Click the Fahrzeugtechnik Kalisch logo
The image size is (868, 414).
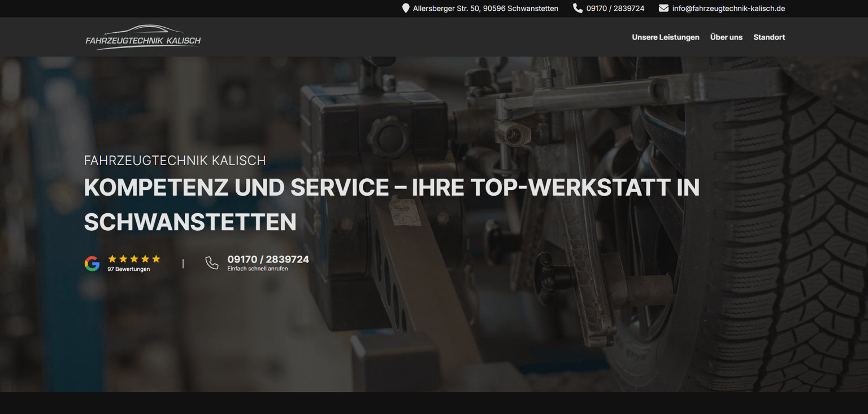(x=143, y=37)
